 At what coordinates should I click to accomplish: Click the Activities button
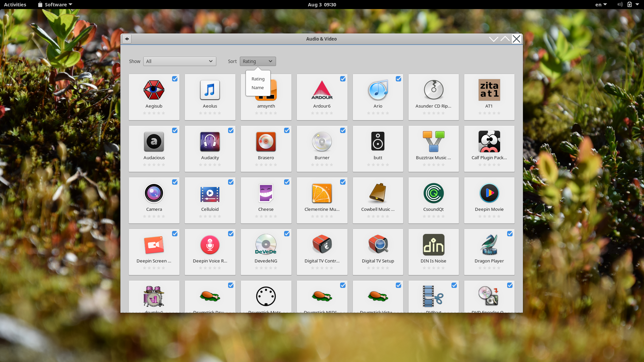tap(15, 4)
